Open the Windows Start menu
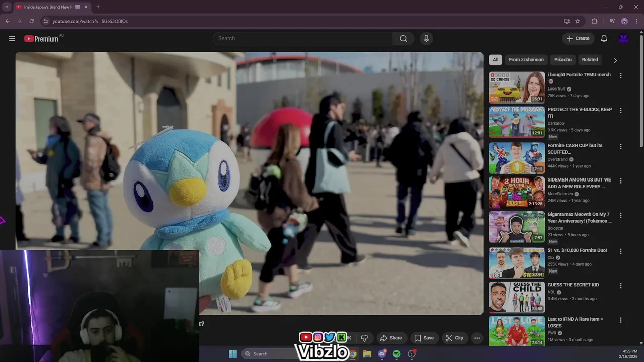 233,354
